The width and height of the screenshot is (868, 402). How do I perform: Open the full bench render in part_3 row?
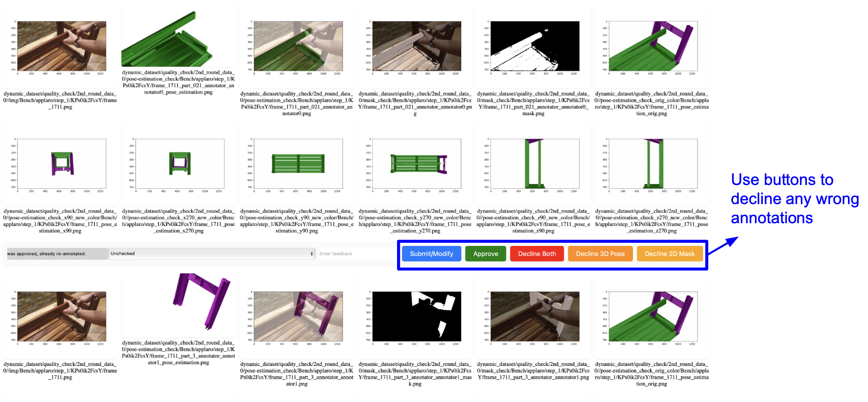tap(653, 317)
